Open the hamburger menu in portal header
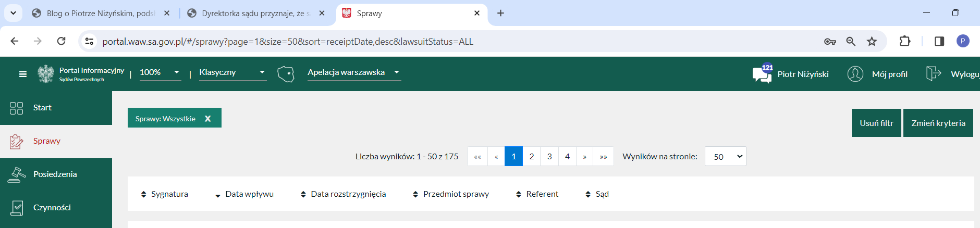This screenshot has height=228, width=980. [22, 74]
